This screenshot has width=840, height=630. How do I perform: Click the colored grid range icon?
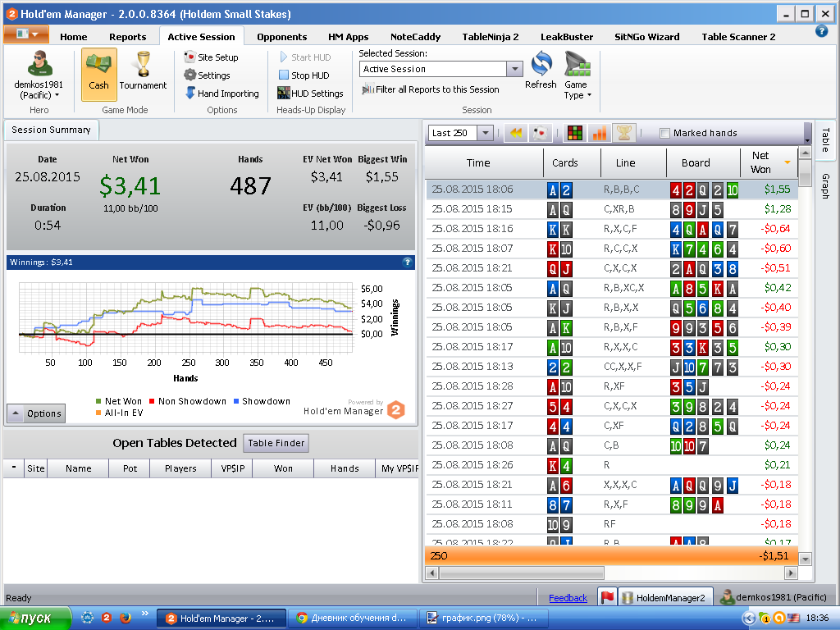[575, 133]
